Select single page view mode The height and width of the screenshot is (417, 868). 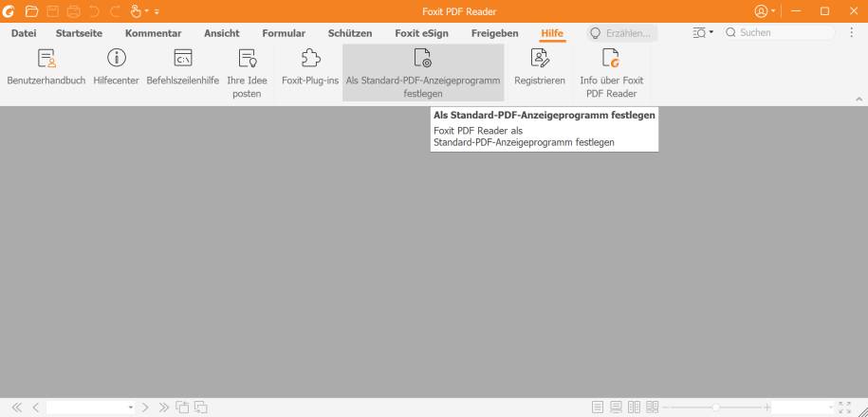pyautogui.click(x=598, y=408)
